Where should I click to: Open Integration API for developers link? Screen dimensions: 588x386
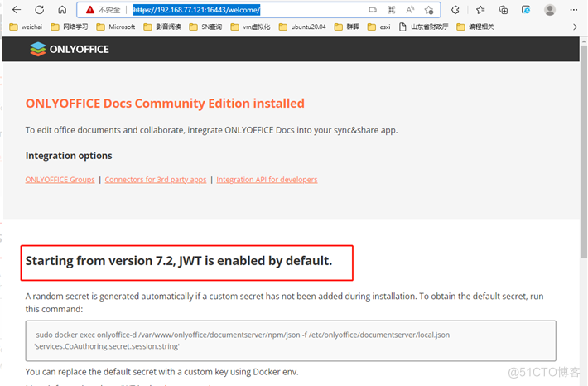(267, 180)
